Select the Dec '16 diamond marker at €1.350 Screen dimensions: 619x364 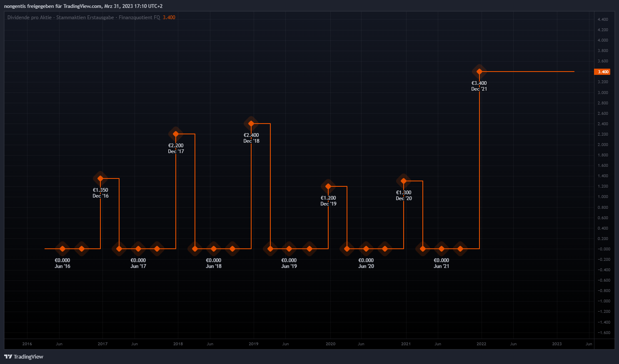click(100, 178)
